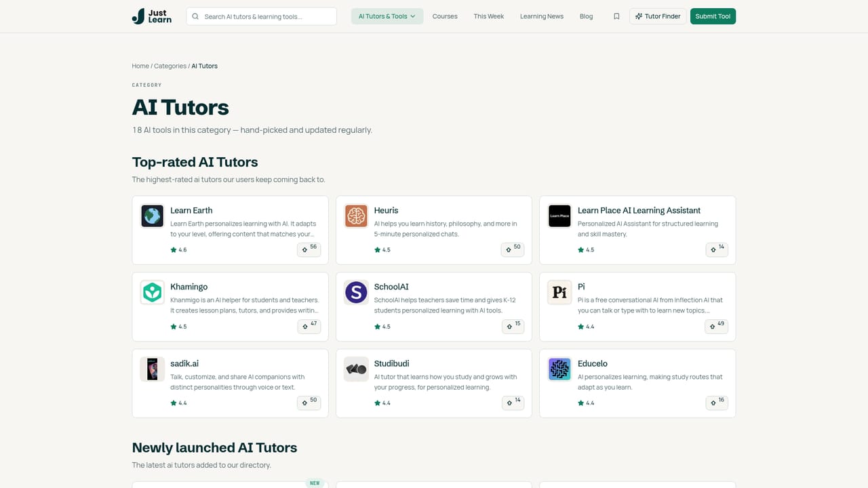The width and height of the screenshot is (868, 488).
Task: Open the Heuris title link
Action: coord(387,210)
